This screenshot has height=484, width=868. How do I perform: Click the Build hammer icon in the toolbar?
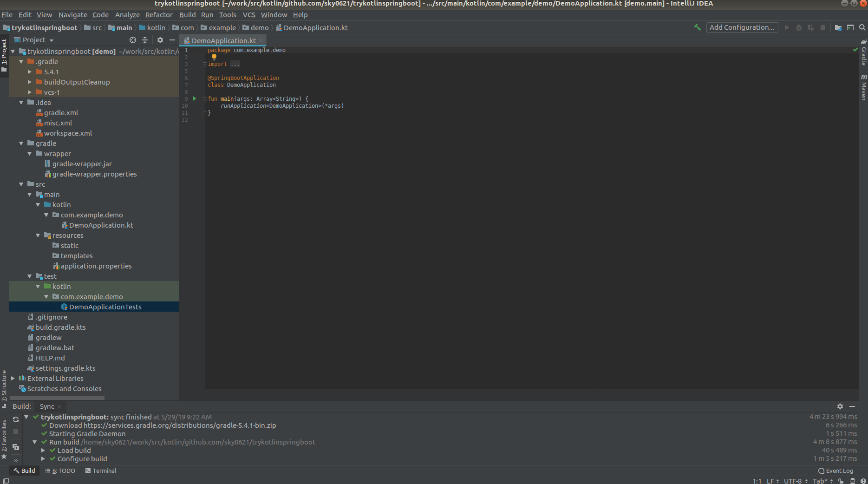click(x=697, y=27)
